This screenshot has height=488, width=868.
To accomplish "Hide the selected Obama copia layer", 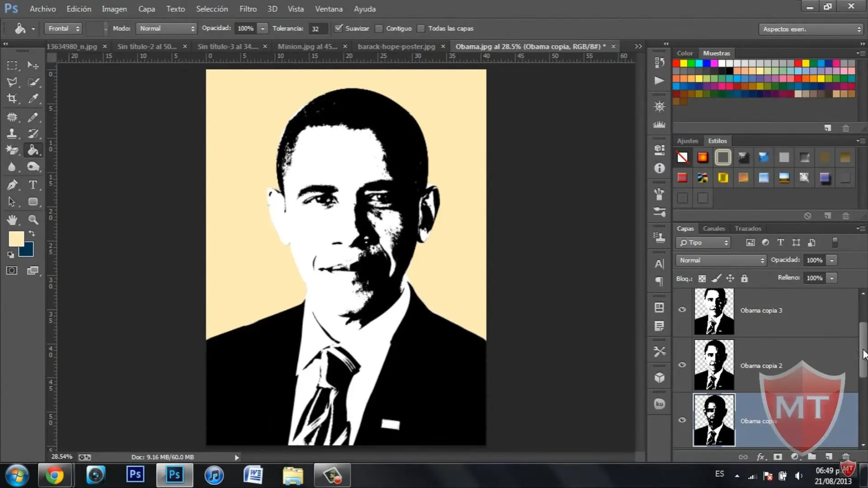I will pyautogui.click(x=682, y=420).
